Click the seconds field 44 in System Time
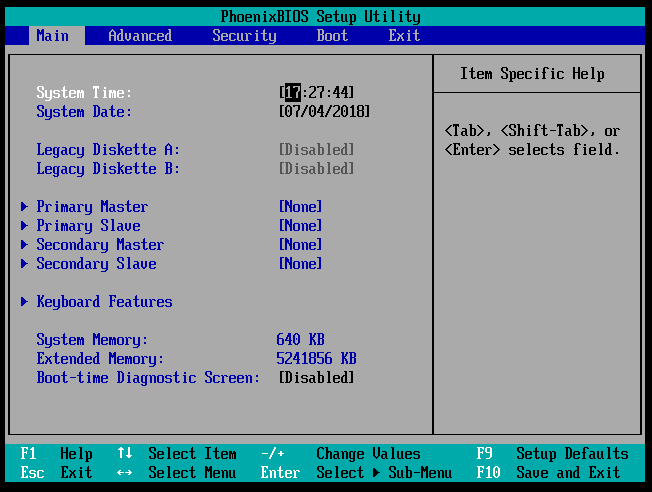The image size is (652, 492). point(341,92)
